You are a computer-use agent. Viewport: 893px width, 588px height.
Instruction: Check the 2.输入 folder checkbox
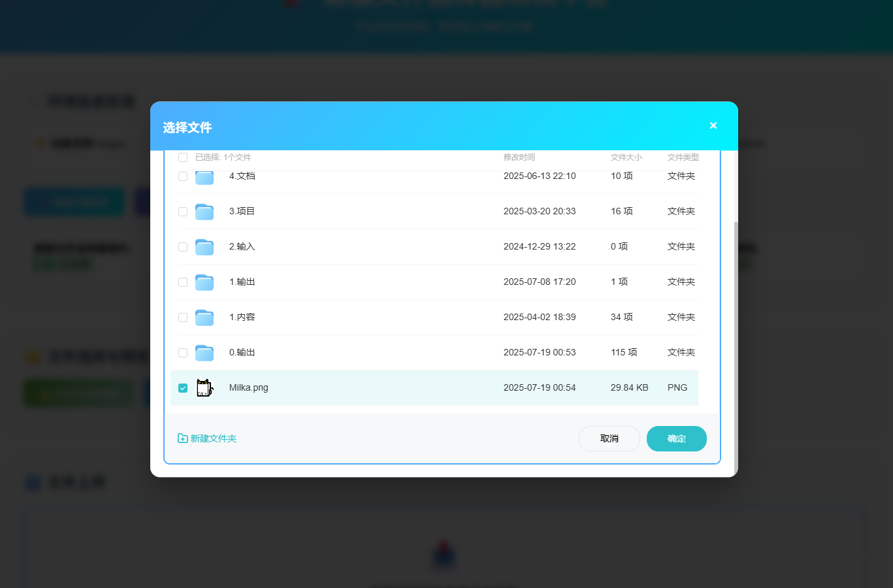[x=183, y=247]
